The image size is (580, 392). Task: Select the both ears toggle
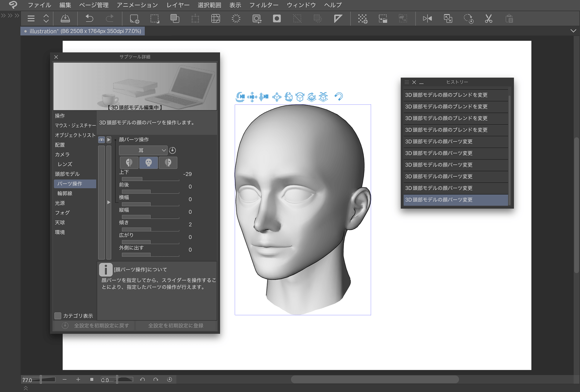click(148, 163)
